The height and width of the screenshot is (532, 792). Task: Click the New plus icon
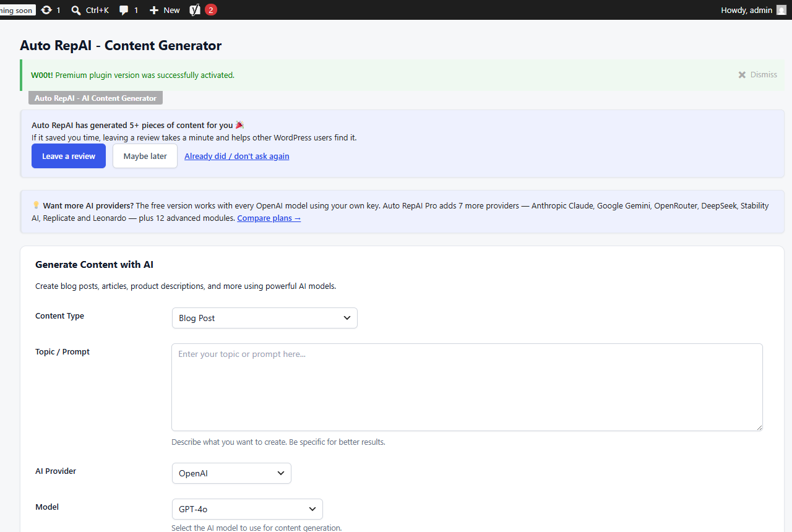coord(154,10)
